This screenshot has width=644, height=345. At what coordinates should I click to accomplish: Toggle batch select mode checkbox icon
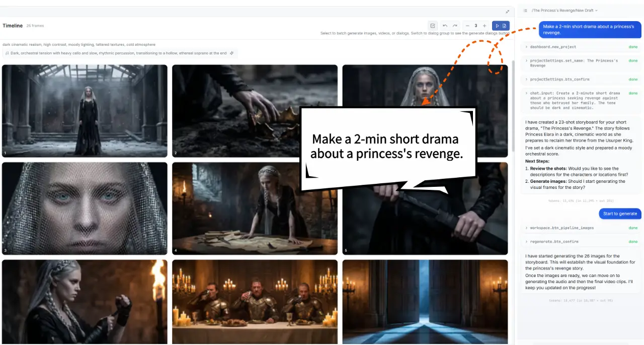(433, 26)
